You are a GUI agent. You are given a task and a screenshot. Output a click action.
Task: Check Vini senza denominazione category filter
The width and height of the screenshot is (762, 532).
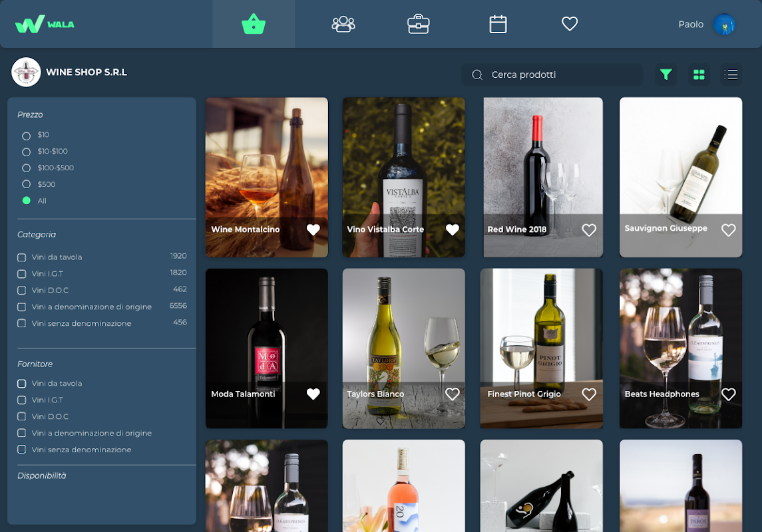(x=21, y=323)
